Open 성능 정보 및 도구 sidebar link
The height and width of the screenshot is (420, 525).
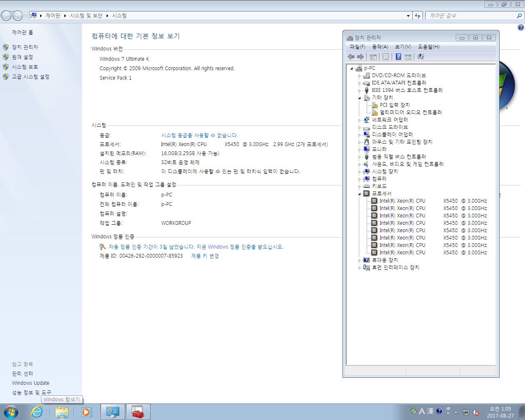click(31, 393)
